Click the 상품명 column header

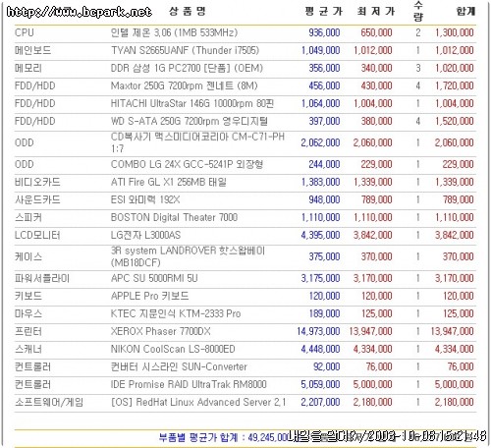[x=188, y=11]
